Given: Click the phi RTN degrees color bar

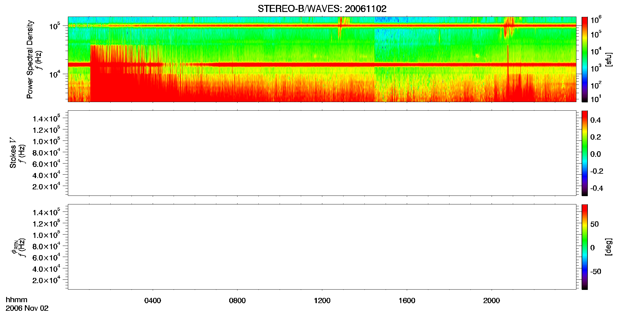Looking at the screenshot, I should (x=584, y=247).
